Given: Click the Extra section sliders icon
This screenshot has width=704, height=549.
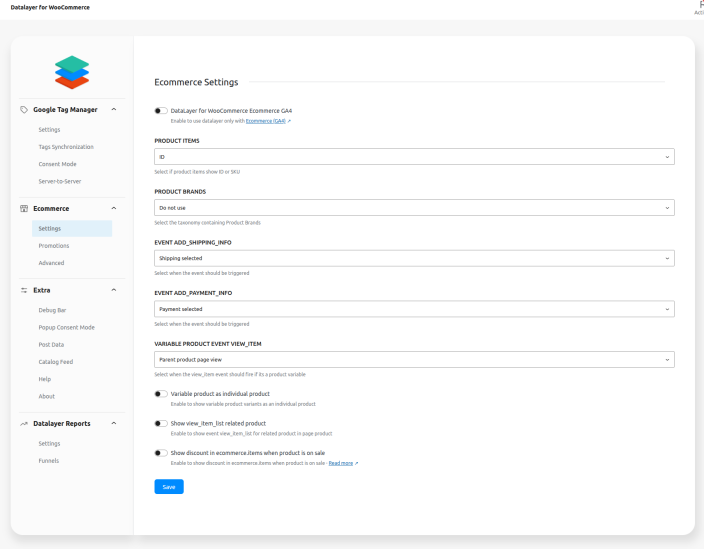Looking at the screenshot, I should click(x=24, y=290).
